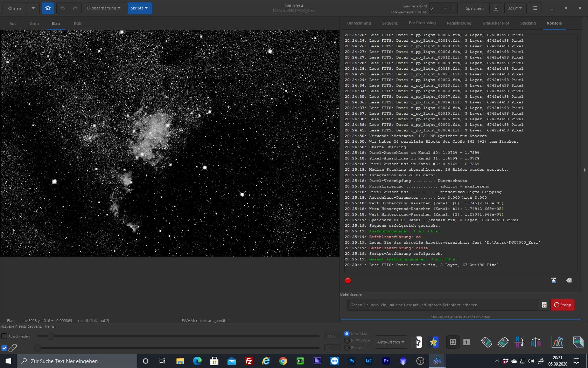
Task: Expand the side panel arrow at right edge
Action: (584, 170)
